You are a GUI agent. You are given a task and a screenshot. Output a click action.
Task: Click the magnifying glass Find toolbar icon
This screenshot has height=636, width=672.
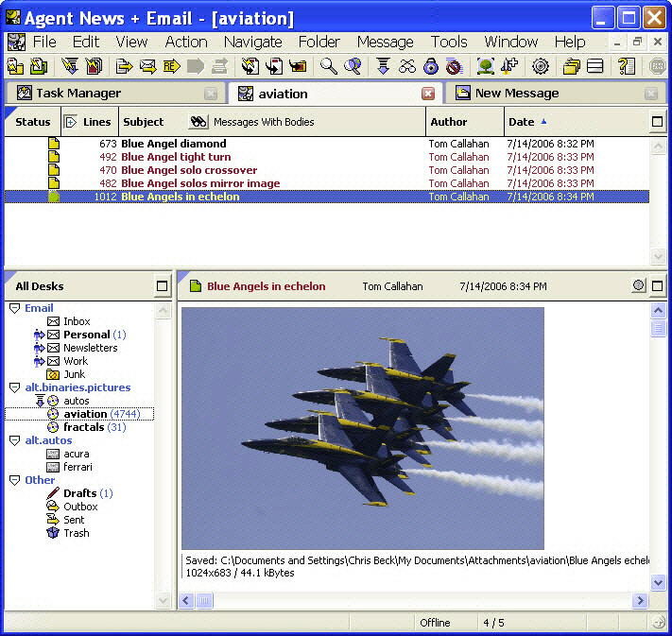pyautogui.click(x=328, y=66)
